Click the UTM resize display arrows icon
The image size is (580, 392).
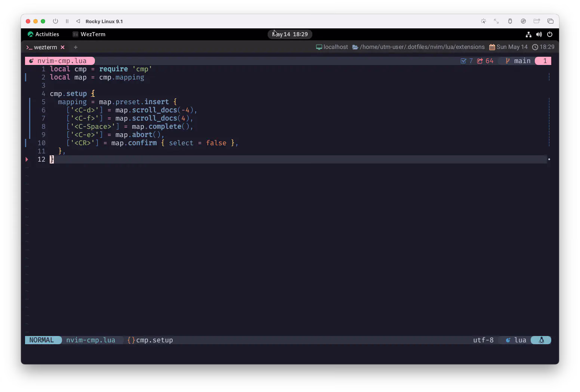pyautogui.click(x=496, y=21)
